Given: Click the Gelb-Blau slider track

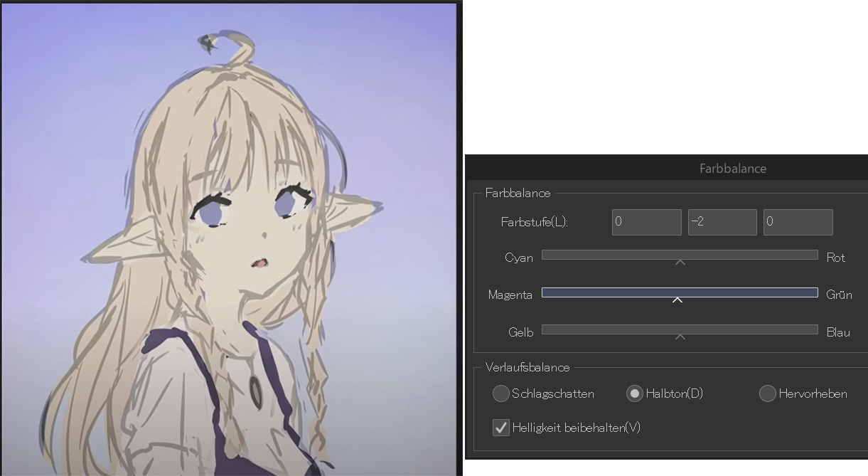Looking at the screenshot, I should (680, 329).
